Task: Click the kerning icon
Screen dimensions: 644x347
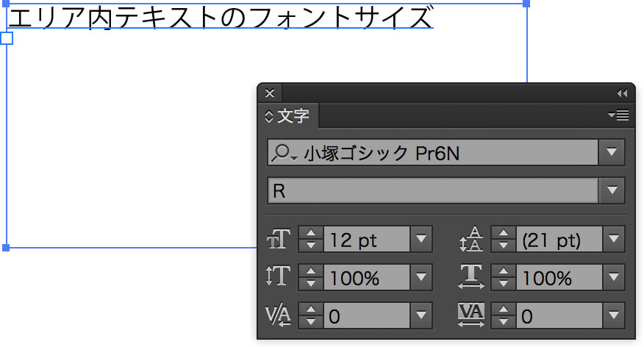Action: (278, 315)
